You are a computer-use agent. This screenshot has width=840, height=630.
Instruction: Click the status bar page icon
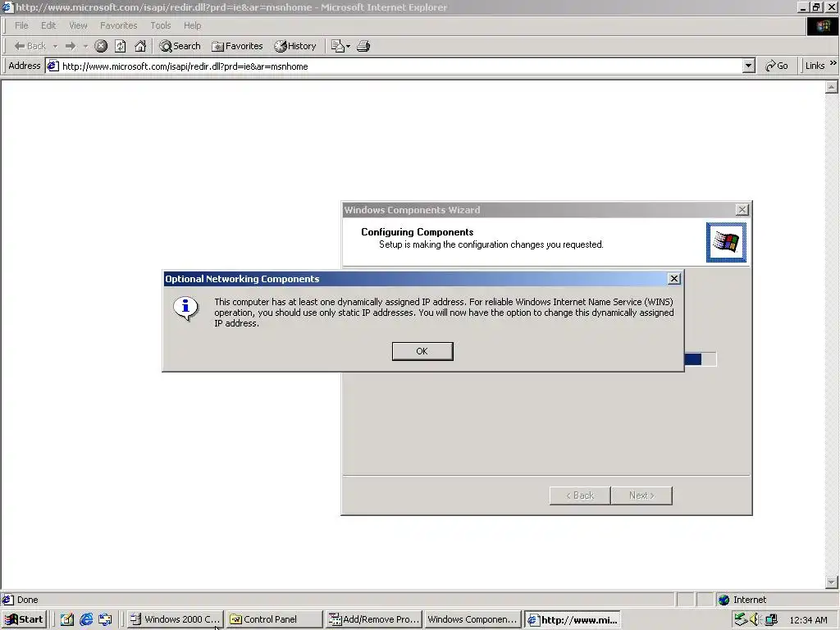pyautogui.click(x=7, y=600)
